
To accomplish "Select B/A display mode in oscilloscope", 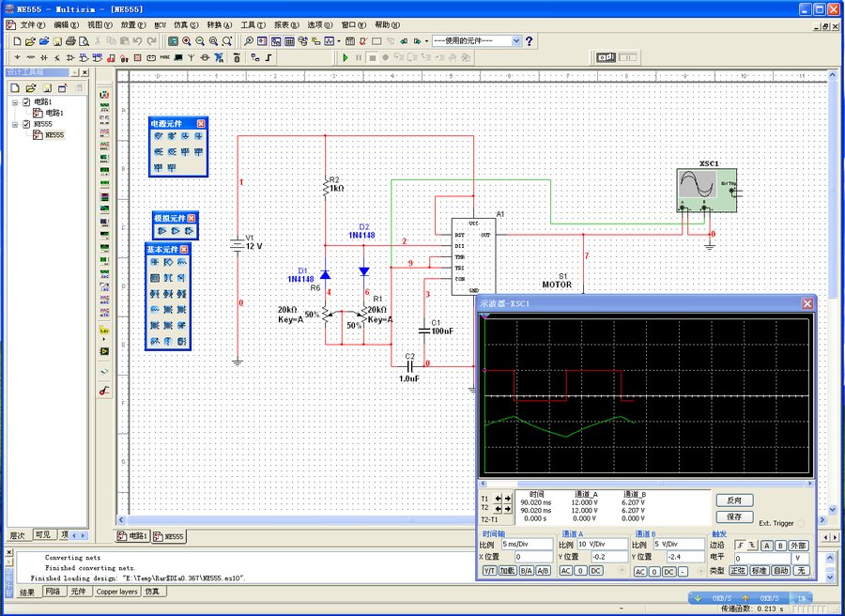I will pyautogui.click(x=527, y=571).
